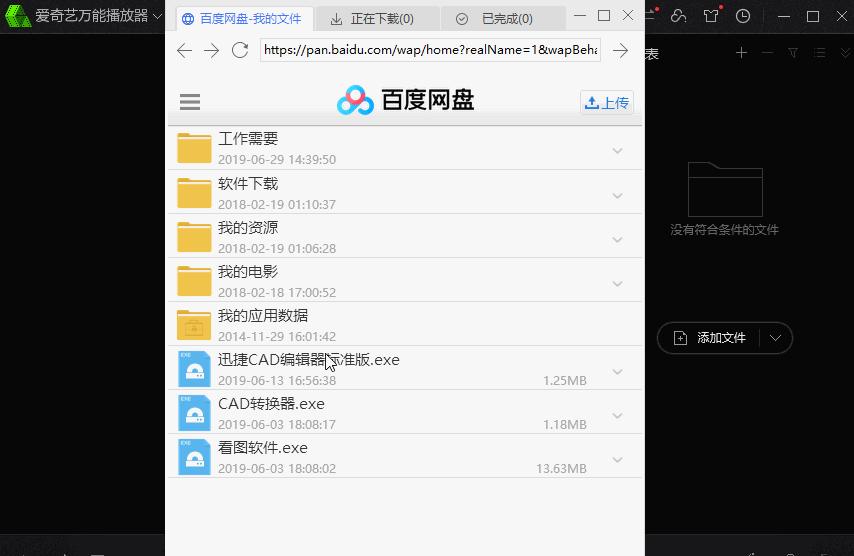The height and width of the screenshot is (556, 854).
Task: Expand options for CAD转换器.exe
Action: tap(617, 416)
